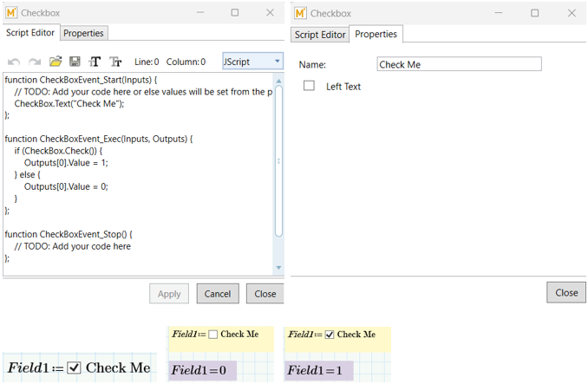Decrease the script font size
The height and width of the screenshot is (384, 588).
[x=115, y=62]
